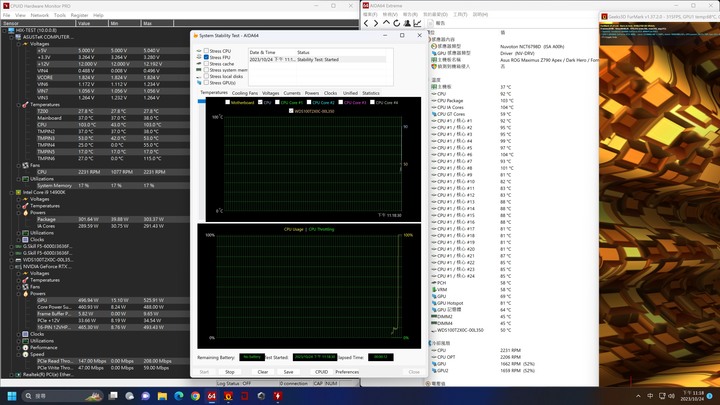Click the volume icon in system tray
Viewport: 720px width, 405px height.
point(671,396)
